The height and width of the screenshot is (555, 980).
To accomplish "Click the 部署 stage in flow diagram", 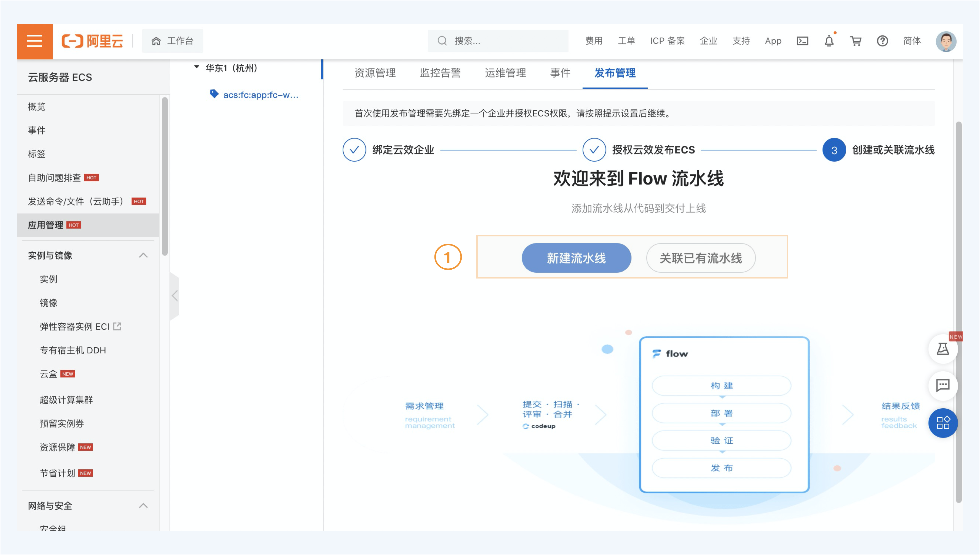I will [721, 413].
